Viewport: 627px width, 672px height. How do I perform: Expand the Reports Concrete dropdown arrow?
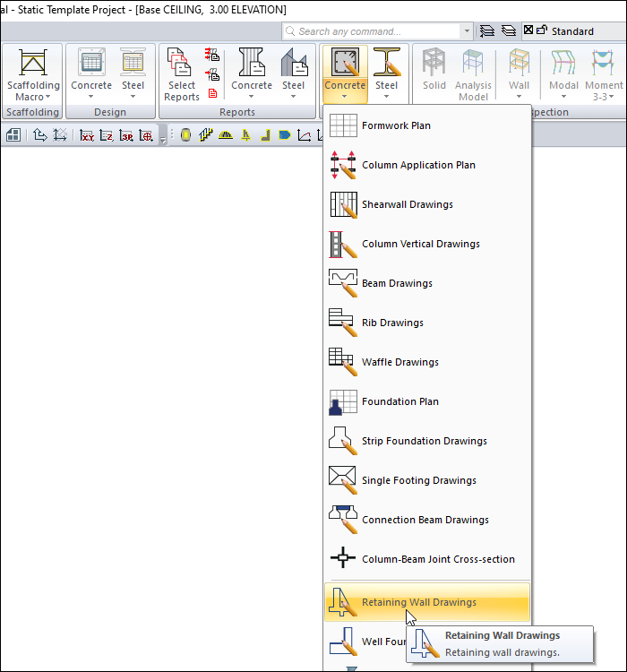click(x=251, y=97)
